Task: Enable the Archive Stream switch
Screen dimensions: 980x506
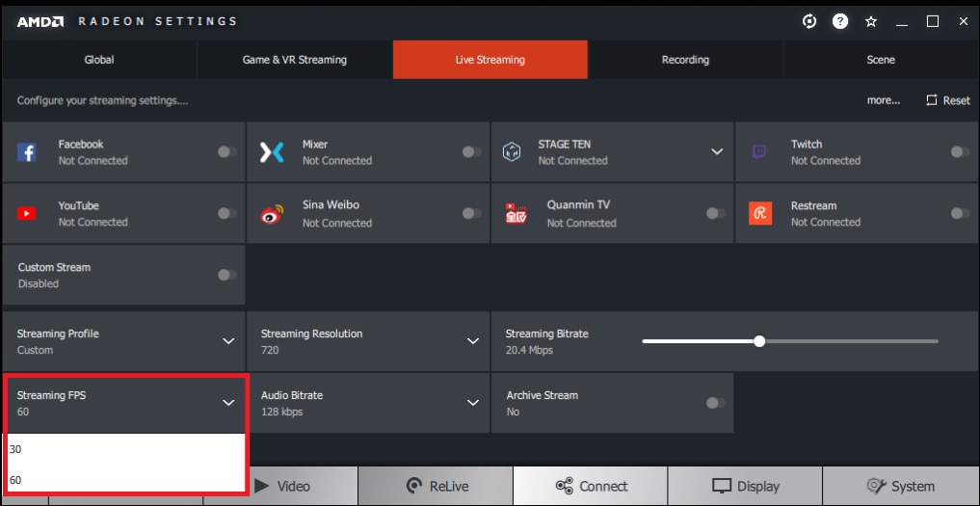Action: point(716,403)
